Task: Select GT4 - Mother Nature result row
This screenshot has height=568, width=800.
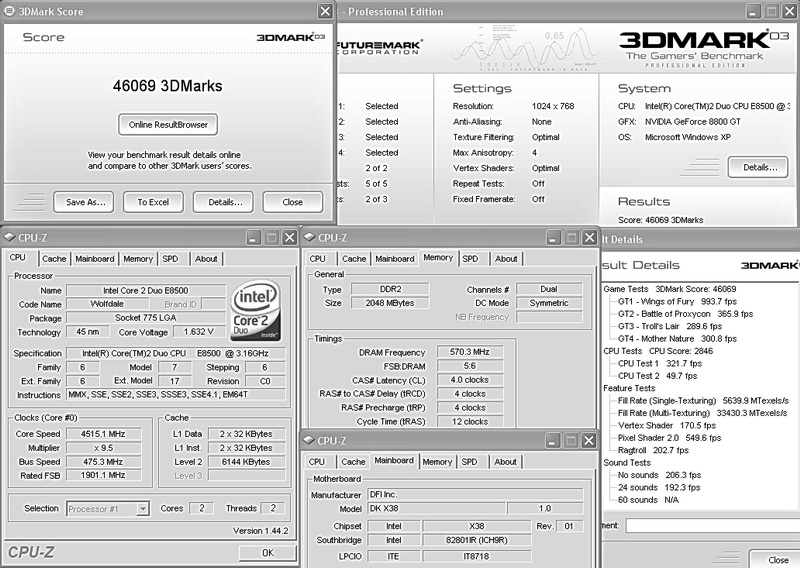Action: coord(677,338)
